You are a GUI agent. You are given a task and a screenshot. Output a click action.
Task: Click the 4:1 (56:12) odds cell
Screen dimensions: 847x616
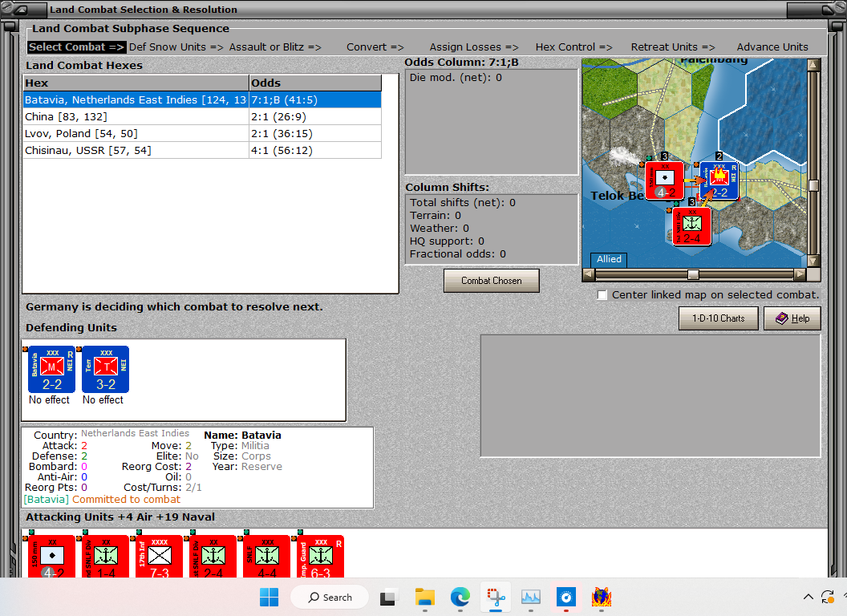tap(315, 150)
